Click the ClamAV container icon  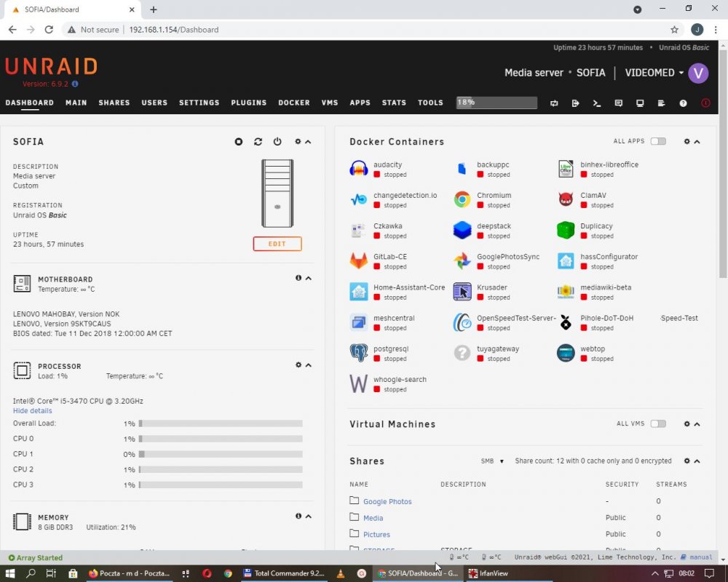point(566,199)
